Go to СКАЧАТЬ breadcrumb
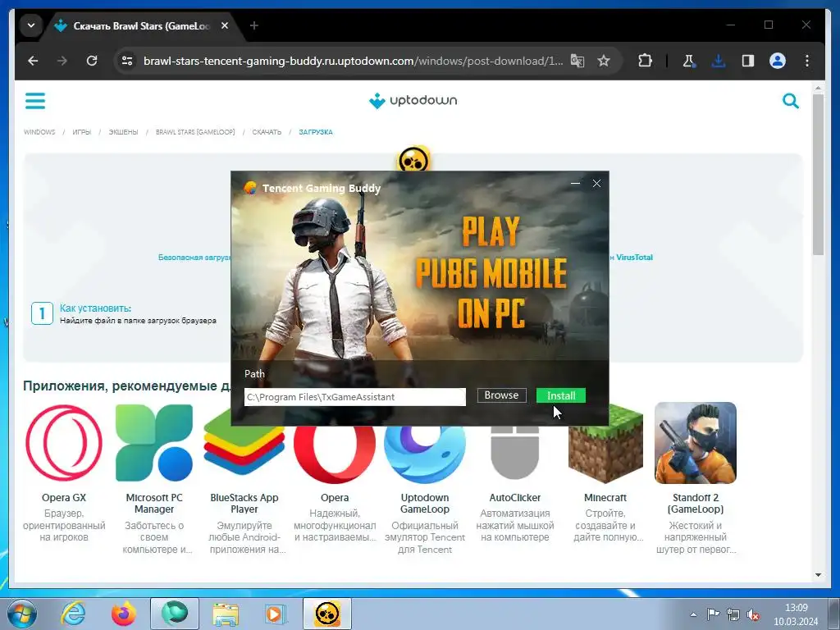This screenshot has height=630, width=840. point(267,132)
